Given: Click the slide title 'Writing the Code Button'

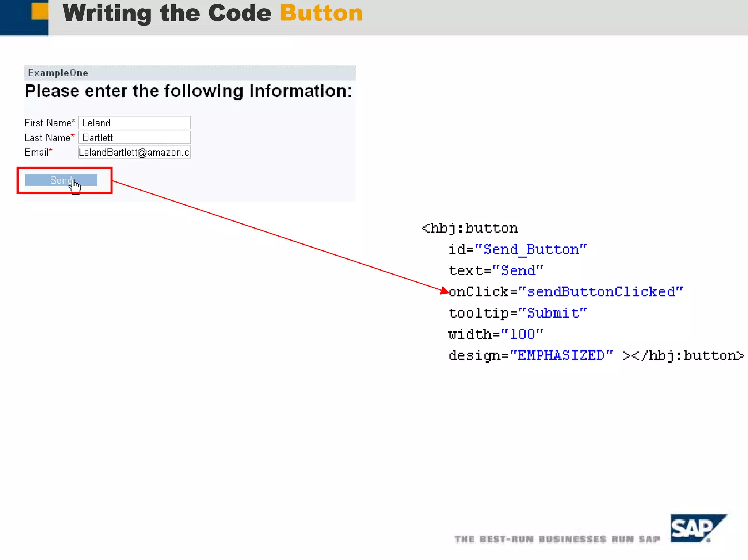Looking at the screenshot, I should (x=213, y=14).
